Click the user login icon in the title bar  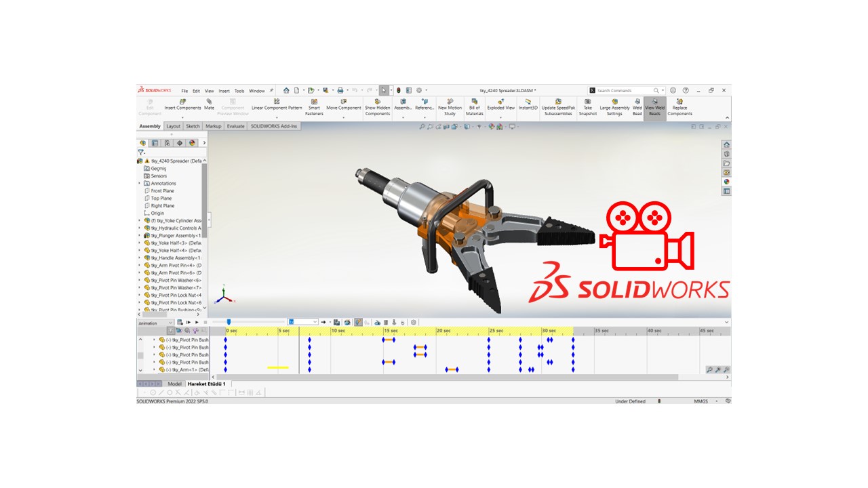[x=673, y=90]
